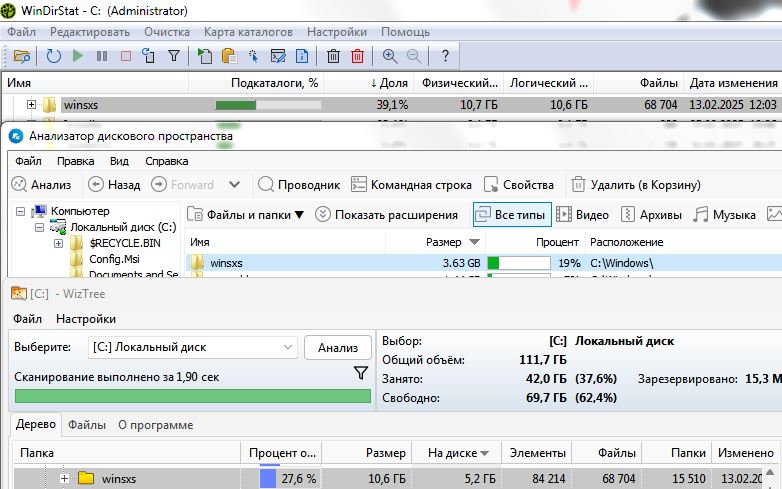The image size is (782, 489).
Task: Click the winsxs 19% percent bar in disk analyzer
Action: coord(519,263)
